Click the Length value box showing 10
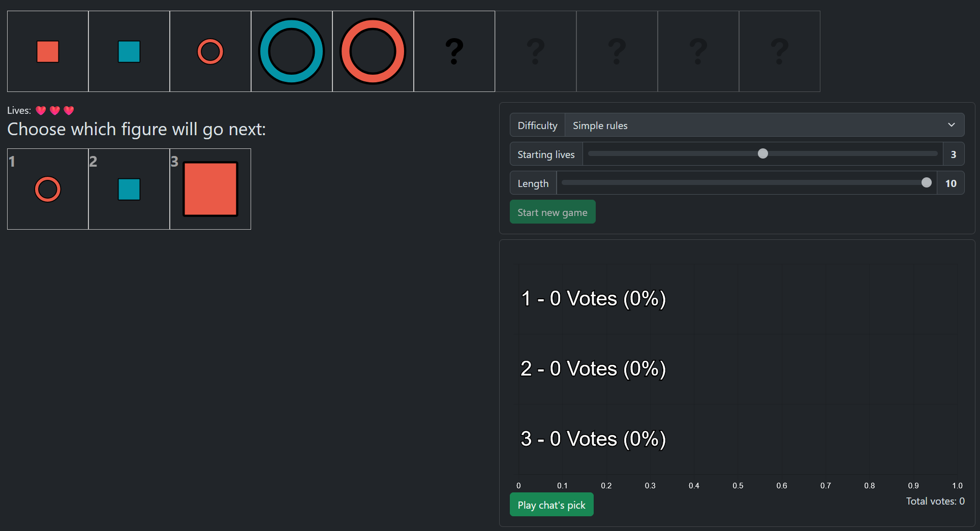Screen dimensions: 980x531 (951, 183)
